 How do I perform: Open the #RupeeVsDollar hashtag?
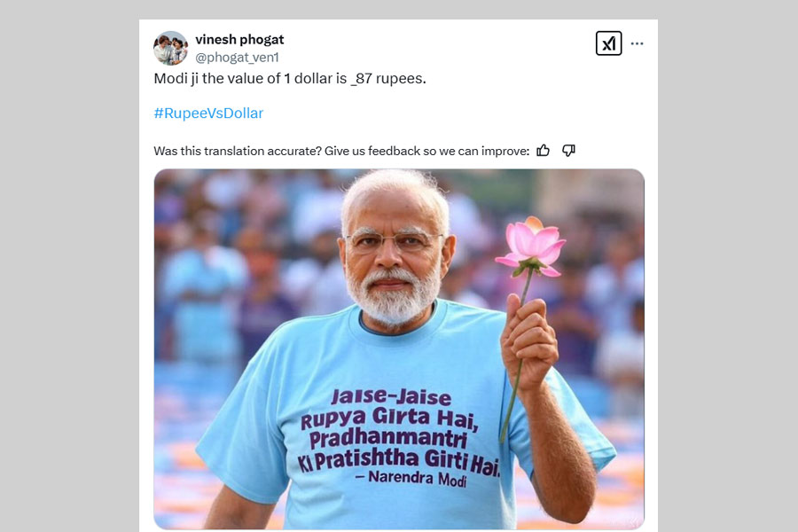tap(208, 113)
